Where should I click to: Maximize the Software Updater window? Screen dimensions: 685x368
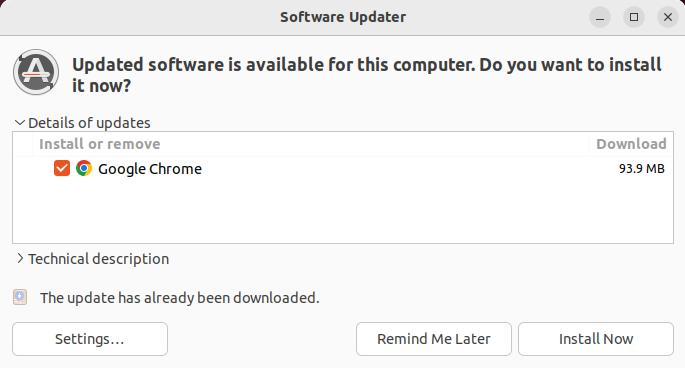pos(634,17)
